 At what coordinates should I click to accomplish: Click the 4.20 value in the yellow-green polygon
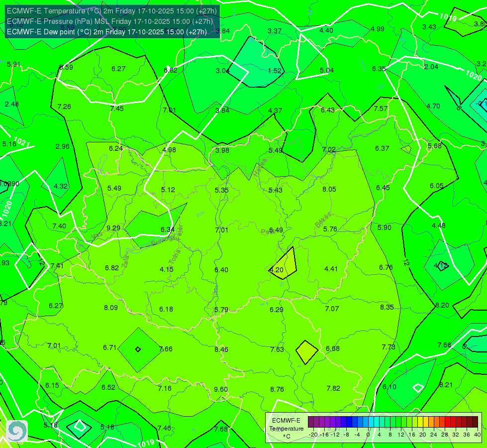tap(277, 270)
